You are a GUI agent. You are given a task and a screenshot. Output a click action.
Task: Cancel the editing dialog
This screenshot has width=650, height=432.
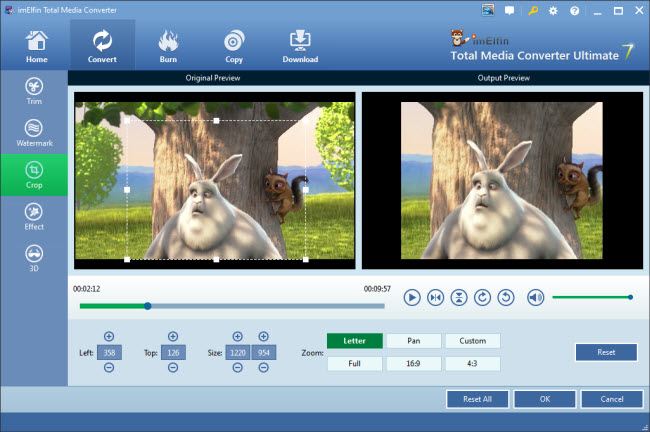point(612,399)
